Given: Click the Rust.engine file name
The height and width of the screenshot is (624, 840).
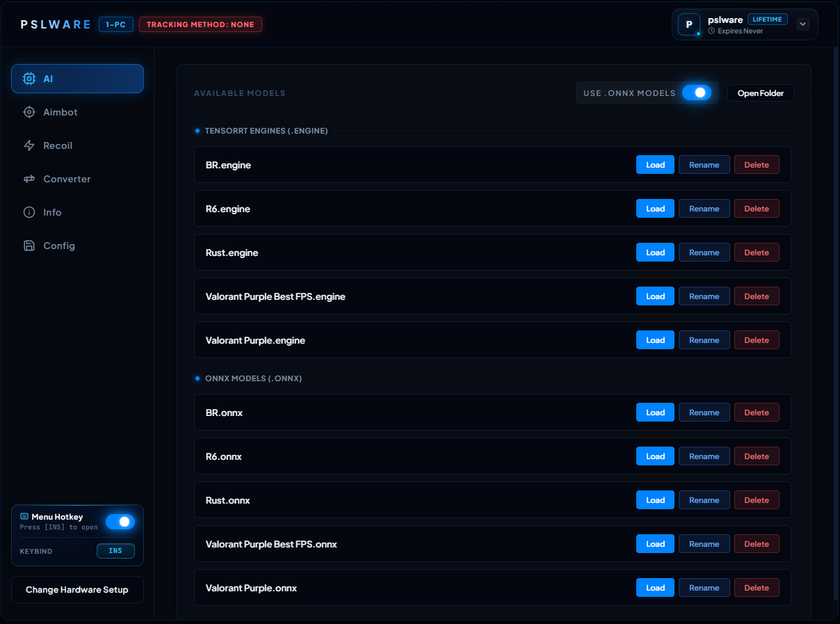Looking at the screenshot, I should coord(232,253).
